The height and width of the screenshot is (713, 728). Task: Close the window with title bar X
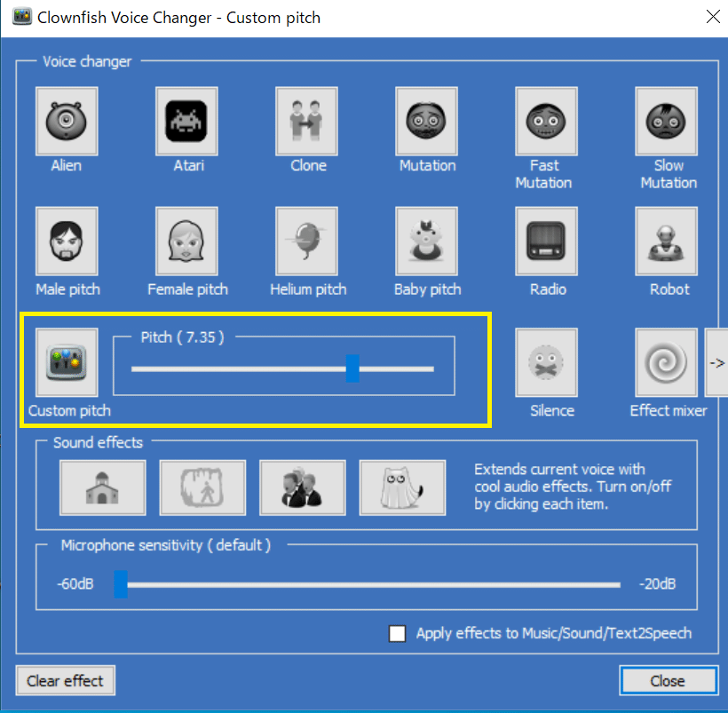tap(713, 17)
